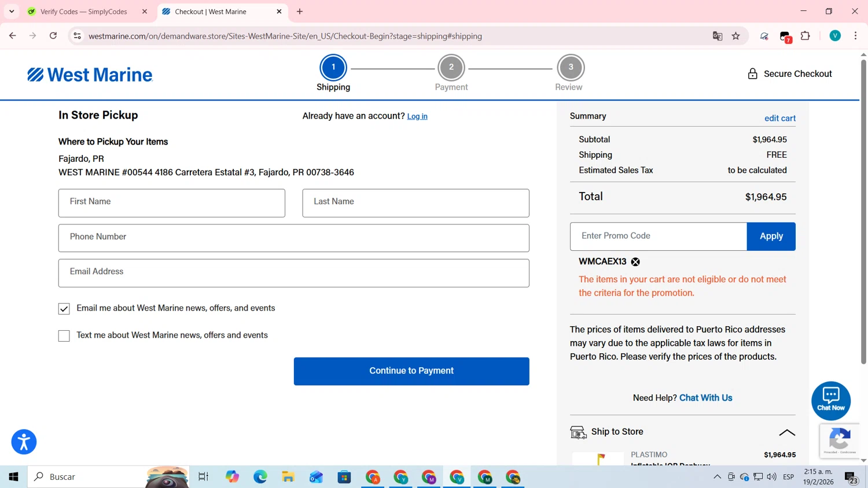Click the browser address bar URL
The width and height of the screenshot is (868, 488).
(285, 36)
